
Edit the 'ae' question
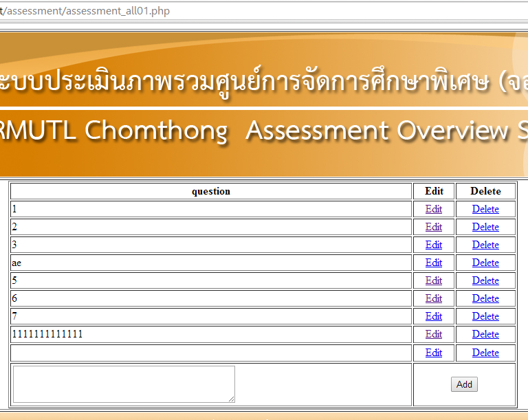(x=433, y=263)
